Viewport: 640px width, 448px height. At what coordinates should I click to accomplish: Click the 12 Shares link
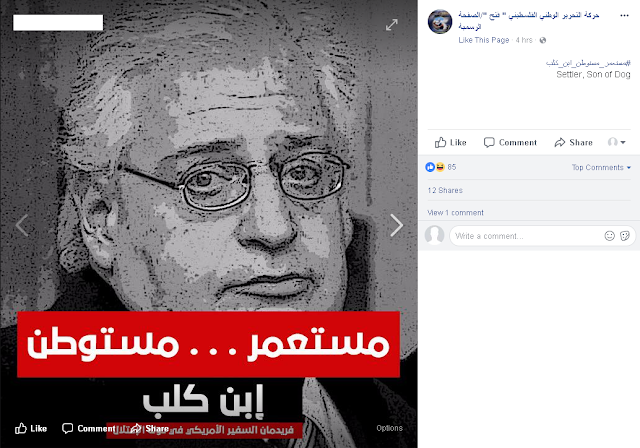(445, 190)
